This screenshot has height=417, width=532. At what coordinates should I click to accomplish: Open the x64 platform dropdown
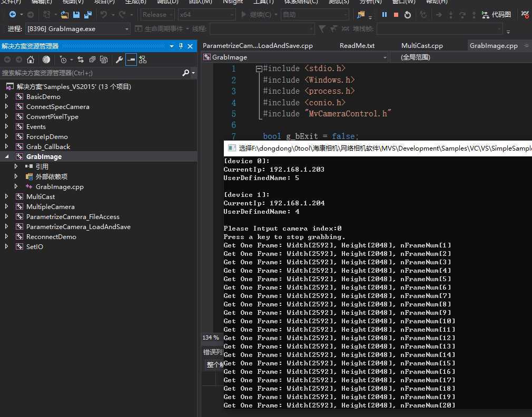point(206,15)
